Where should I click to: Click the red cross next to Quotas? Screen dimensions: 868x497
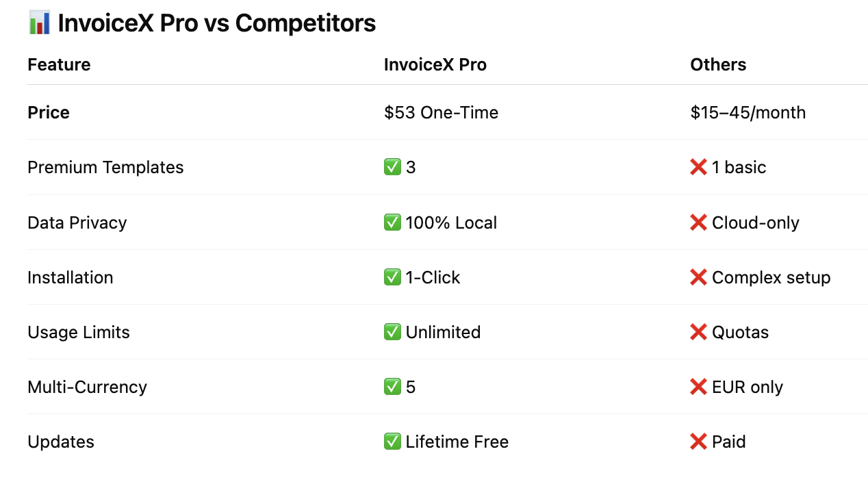click(698, 332)
